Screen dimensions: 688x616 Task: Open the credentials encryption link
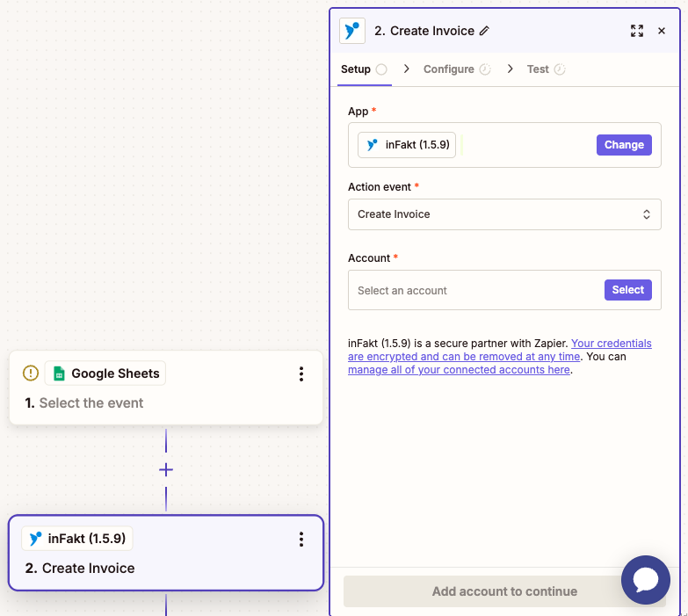[x=500, y=350]
